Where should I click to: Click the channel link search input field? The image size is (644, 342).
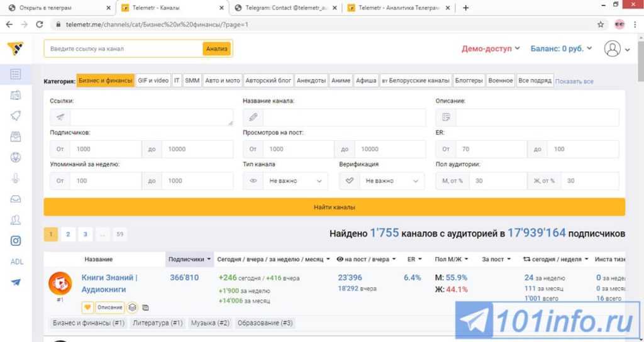click(123, 48)
